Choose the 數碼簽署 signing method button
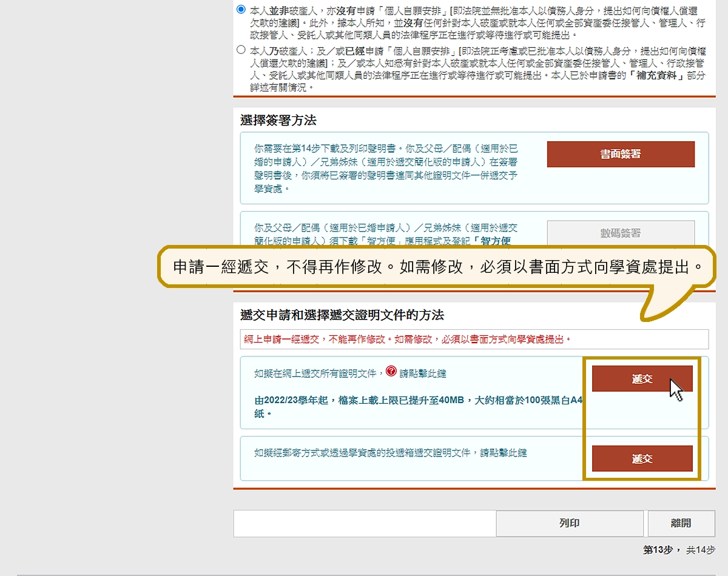728x576 pixels. pos(620,233)
